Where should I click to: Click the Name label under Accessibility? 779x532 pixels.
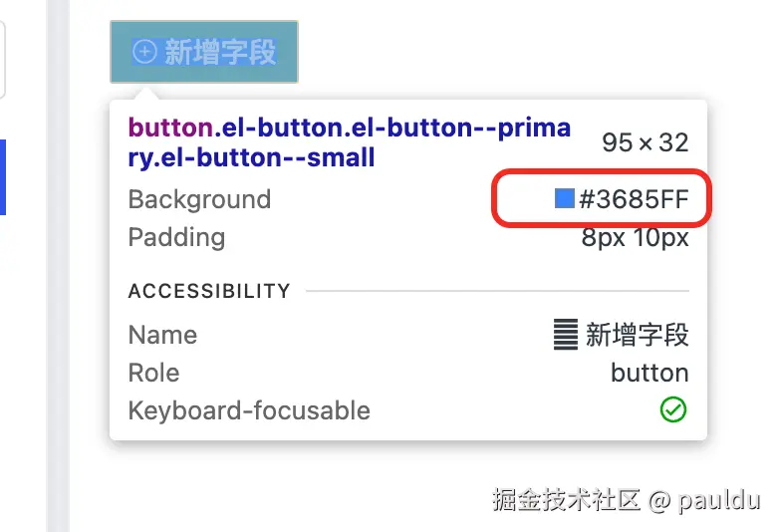pyautogui.click(x=162, y=335)
